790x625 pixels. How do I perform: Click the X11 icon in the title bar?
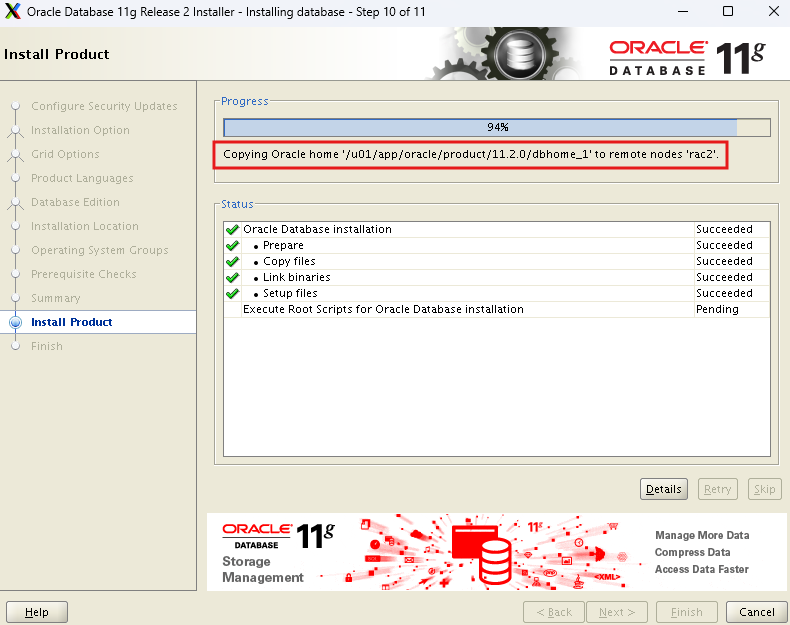click(13, 11)
